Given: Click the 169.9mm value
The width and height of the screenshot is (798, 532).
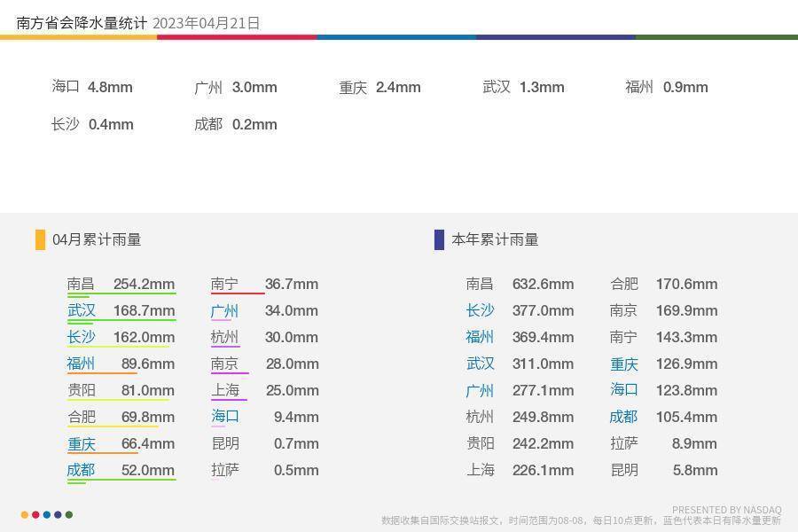Looking at the screenshot, I should coord(687,310).
